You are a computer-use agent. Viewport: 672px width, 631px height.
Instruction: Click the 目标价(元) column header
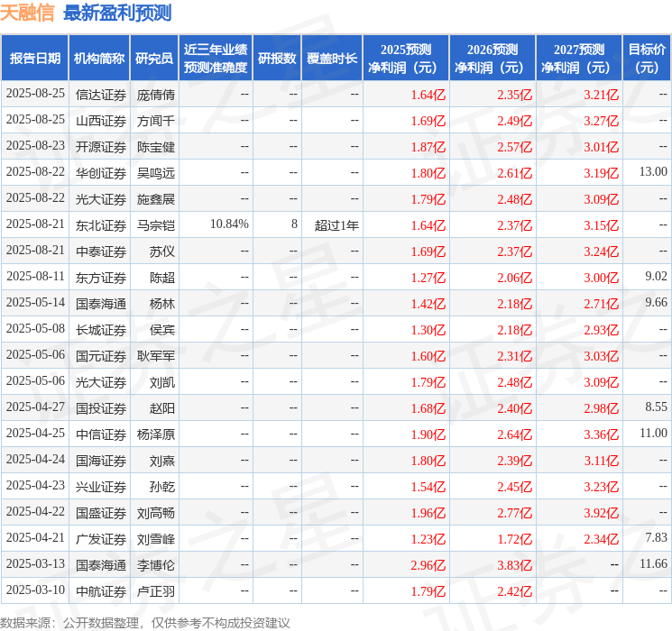[647, 59]
